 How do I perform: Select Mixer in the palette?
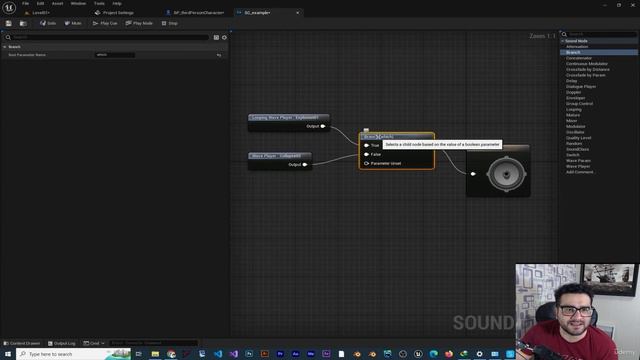pyautogui.click(x=571, y=121)
